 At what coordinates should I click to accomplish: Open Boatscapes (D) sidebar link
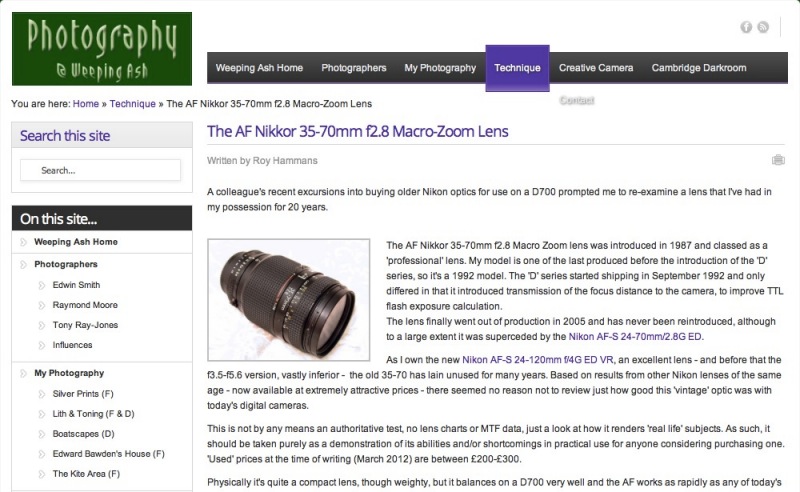(83, 434)
